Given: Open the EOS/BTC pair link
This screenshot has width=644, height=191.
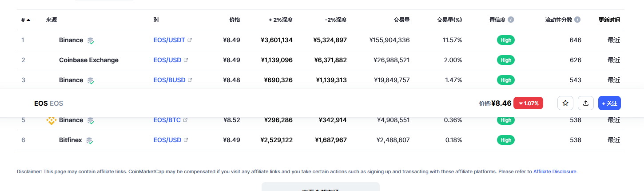Looking at the screenshot, I should click(167, 120).
